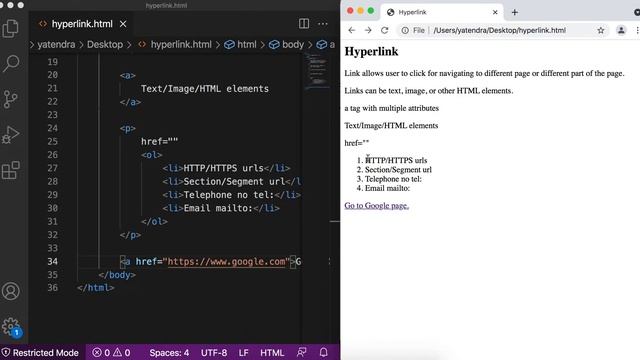
Task: Go forward in Chrome browser
Action: click(368, 30)
